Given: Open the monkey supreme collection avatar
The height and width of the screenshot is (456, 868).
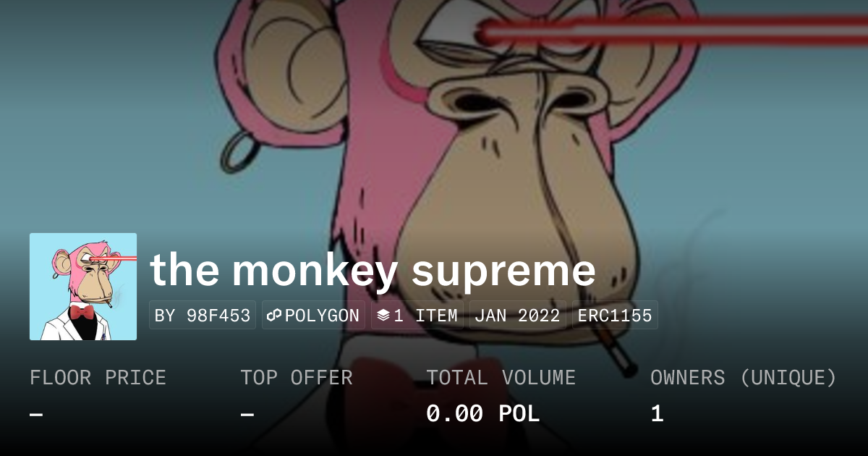Looking at the screenshot, I should (x=83, y=287).
